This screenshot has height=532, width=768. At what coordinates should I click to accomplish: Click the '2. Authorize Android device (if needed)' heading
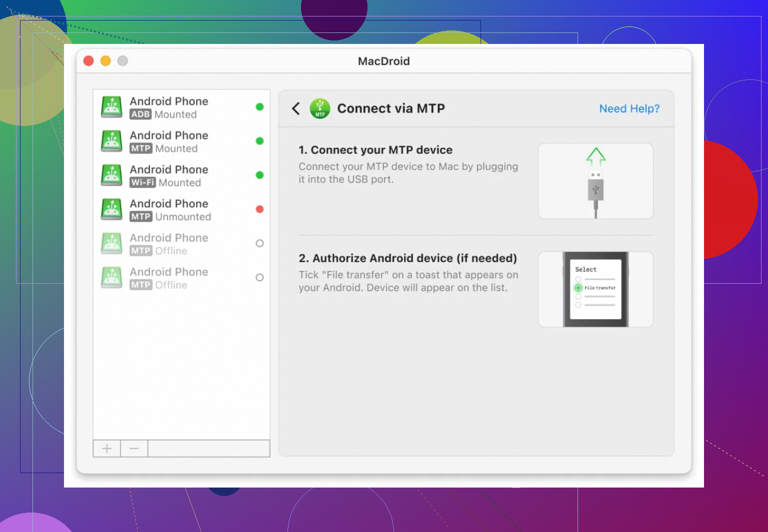click(408, 258)
